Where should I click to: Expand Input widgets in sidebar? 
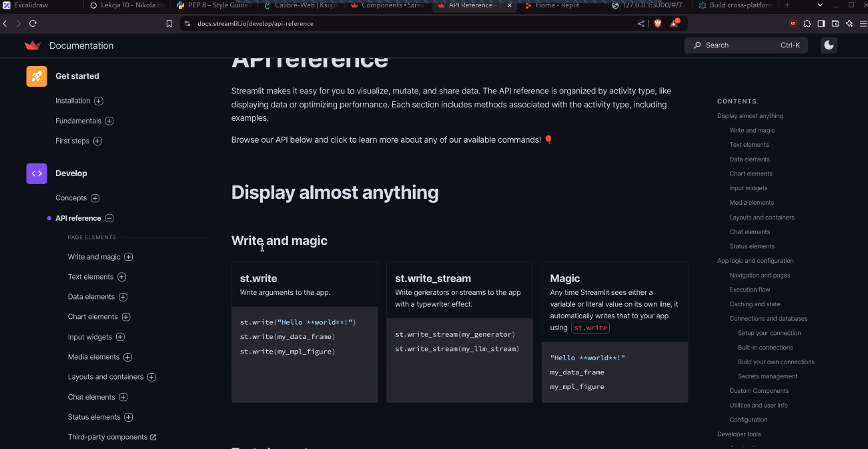pos(120,337)
